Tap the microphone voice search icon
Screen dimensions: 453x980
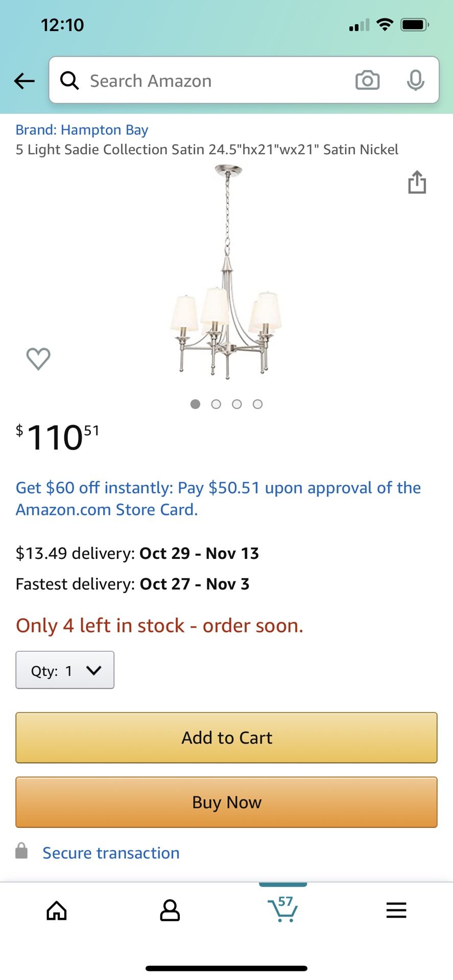click(x=415, y=81)
